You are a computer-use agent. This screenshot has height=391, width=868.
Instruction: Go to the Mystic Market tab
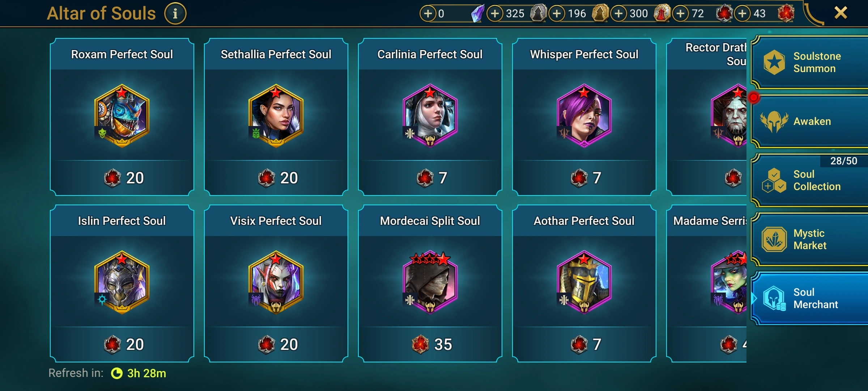click(809, 239)
